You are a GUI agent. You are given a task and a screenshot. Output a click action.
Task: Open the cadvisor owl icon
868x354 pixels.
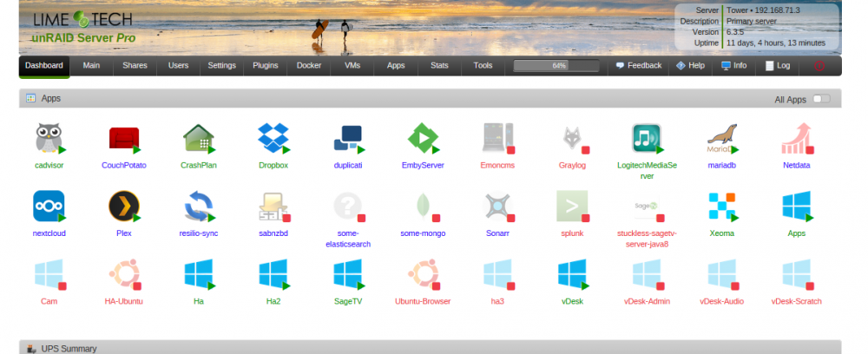pos(49,138)
